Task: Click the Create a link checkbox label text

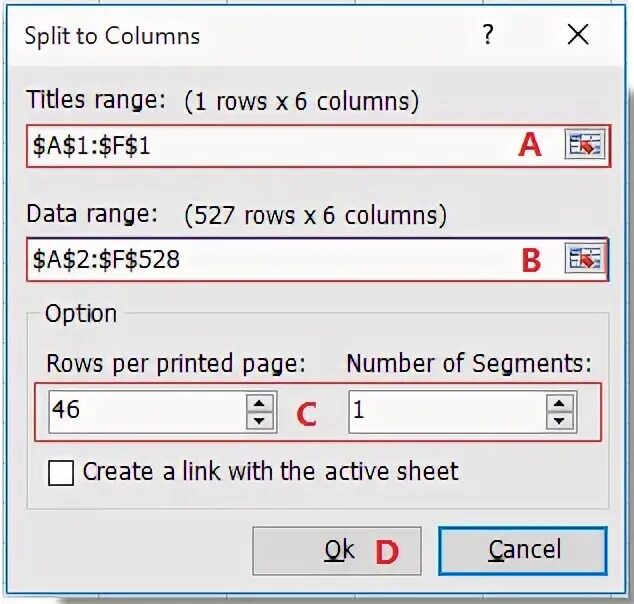Action: (270, 472)
